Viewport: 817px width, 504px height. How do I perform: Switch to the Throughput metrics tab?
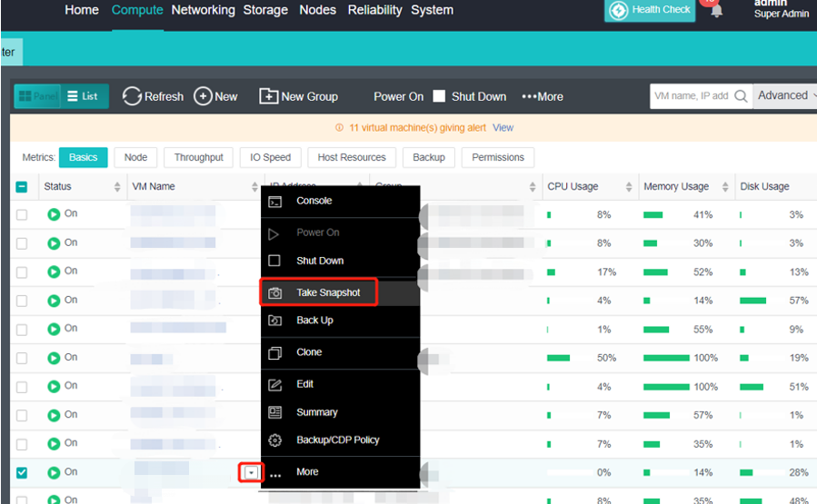pos(198,157)
